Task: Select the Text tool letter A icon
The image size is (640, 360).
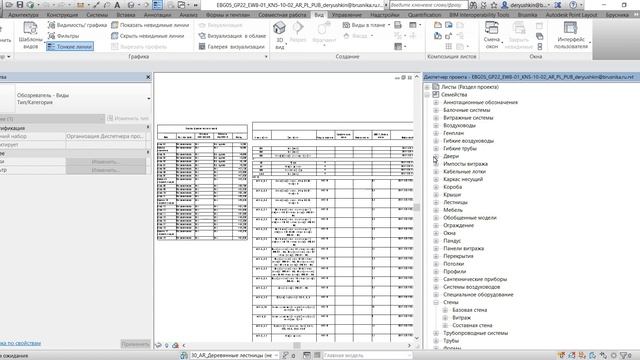Action: [117, 5]
